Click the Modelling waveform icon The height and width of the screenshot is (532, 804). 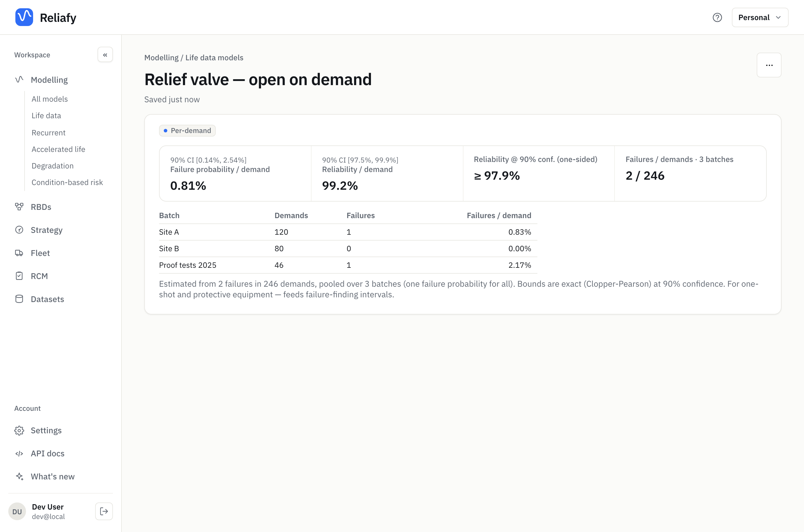pyautogui.click(x=19, y=80)
